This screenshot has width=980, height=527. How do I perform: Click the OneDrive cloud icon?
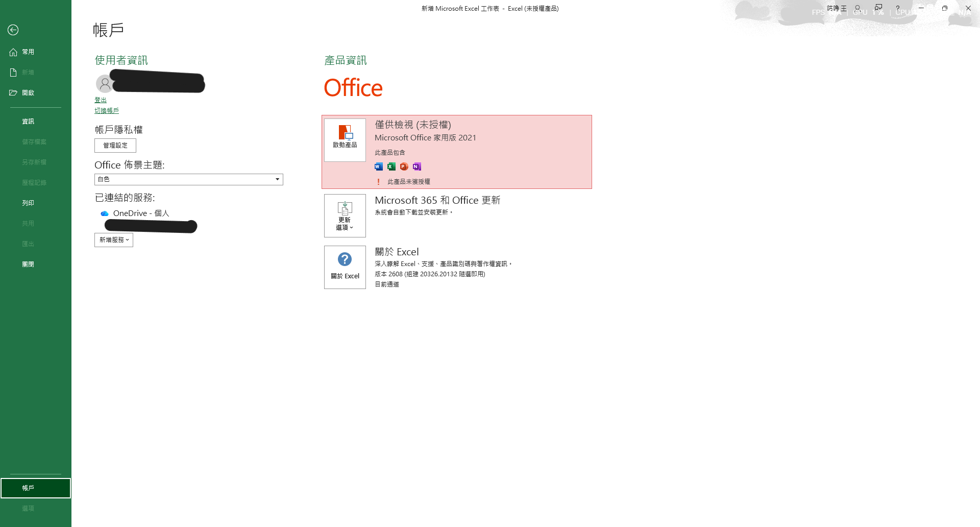105,213
